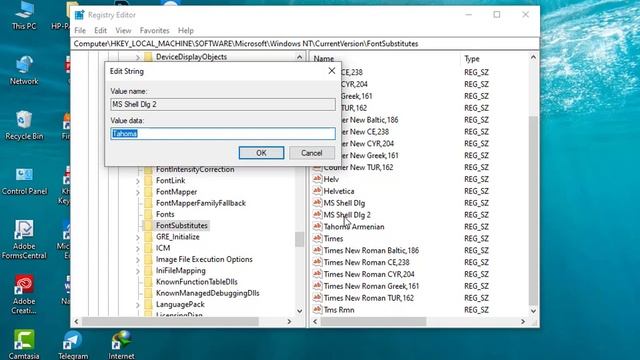Click the values pane scroll right arrow
This screenshot has height=360, width=640.
click(x=523, y=322)
